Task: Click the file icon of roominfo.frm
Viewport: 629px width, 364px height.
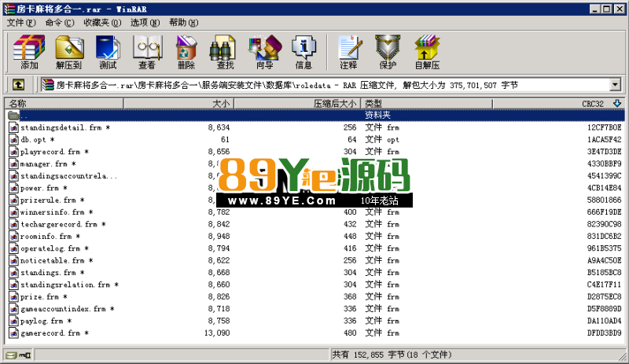Action: 13,237
